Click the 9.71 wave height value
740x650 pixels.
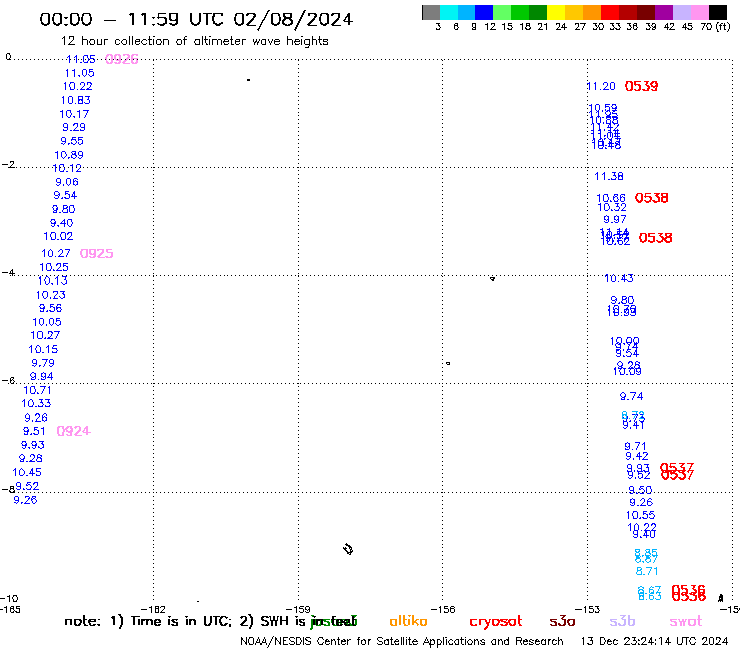click(635, 446)
